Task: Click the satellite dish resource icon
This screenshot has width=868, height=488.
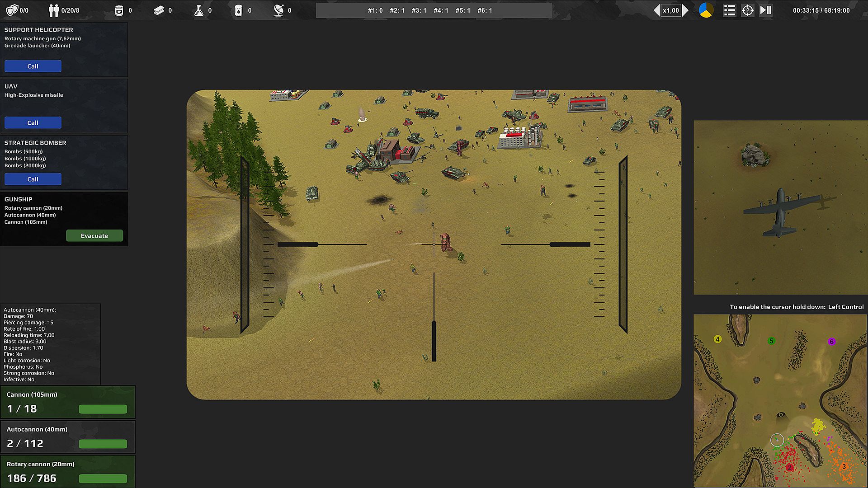Action: click(278, 10)
